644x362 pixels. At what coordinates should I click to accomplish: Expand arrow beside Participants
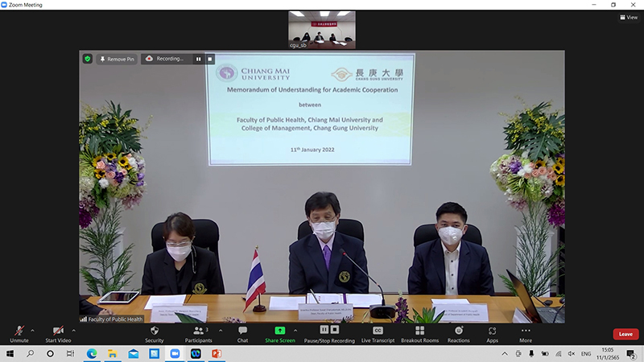pyautogui.click(x=221, y=331)
